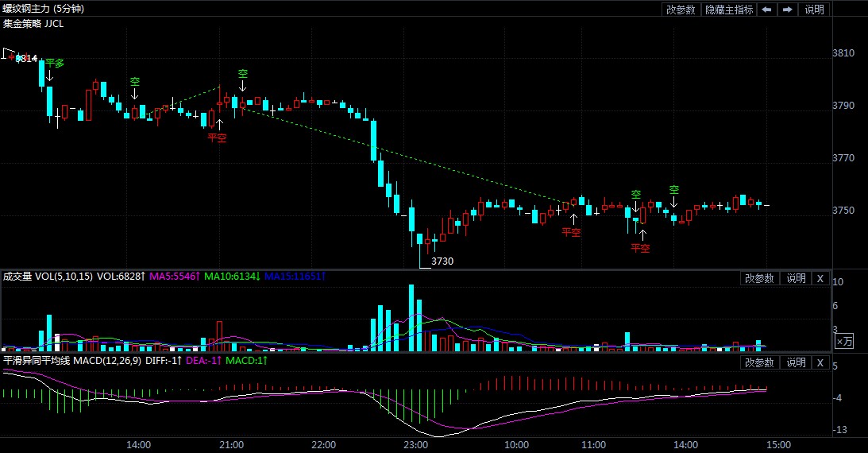Click the 23:00 time axis label
The width and height of the screenshot is (868, 453).
(415, 445)
